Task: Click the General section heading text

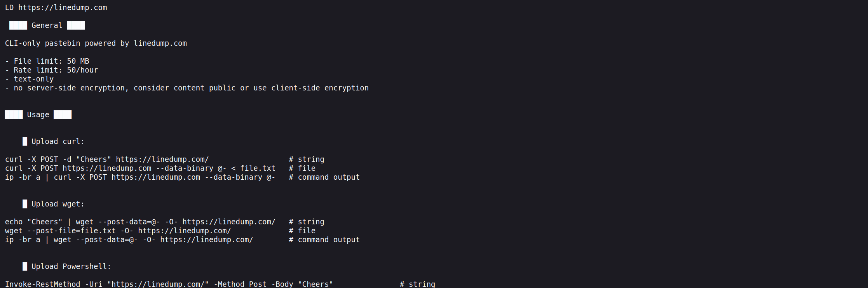Action: 47,26
